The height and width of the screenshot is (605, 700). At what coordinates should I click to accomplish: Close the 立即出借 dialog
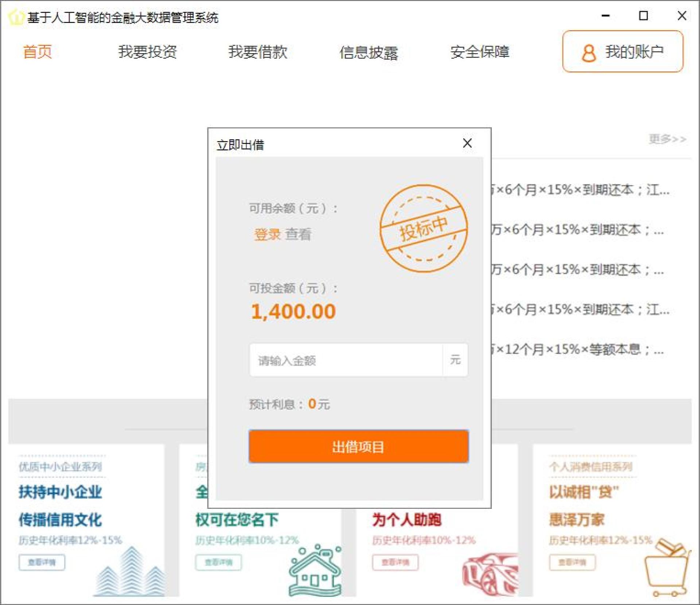tap(467, 143)
